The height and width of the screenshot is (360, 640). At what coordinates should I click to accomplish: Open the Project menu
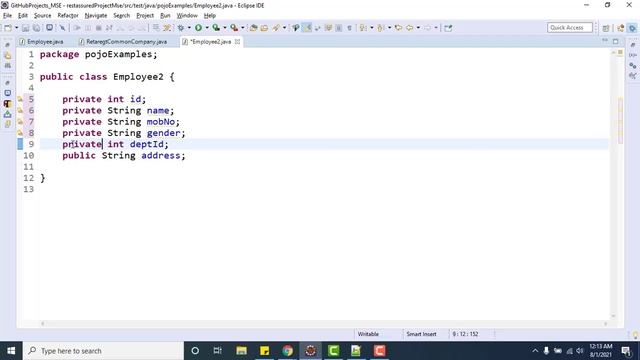click(145, 16)
